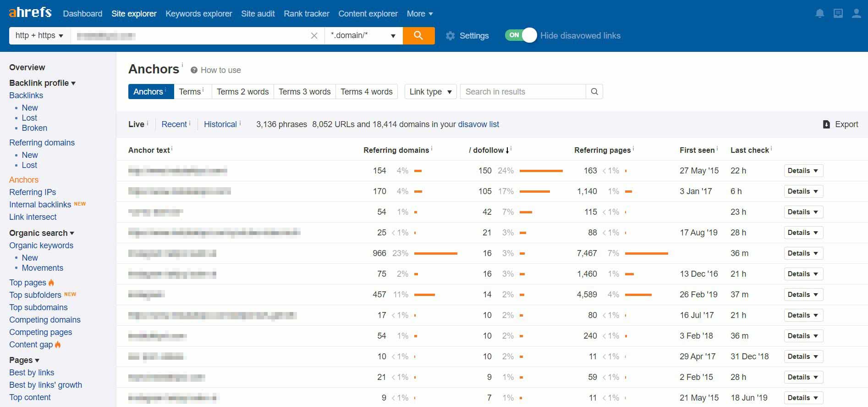This screenshot has height=407, width=868.
Task: Clear the domain input with X icon
Action: pos(314,35)
